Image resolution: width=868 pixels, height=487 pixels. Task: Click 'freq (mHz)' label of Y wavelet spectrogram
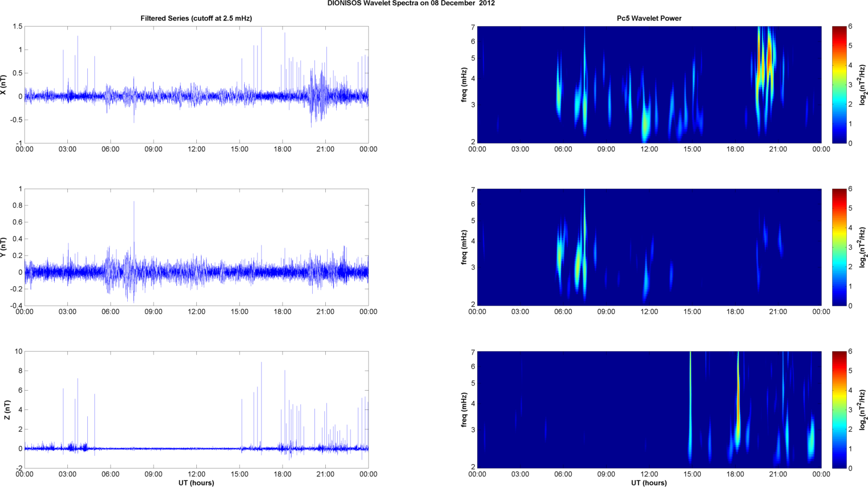coord(465,247)
